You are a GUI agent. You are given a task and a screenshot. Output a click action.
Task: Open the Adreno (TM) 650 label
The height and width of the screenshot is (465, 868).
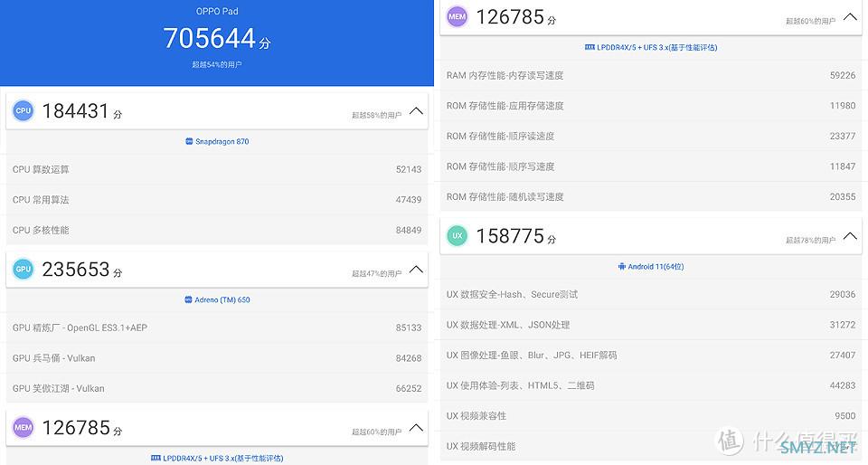pyautogui.click(x=222, y=300)
